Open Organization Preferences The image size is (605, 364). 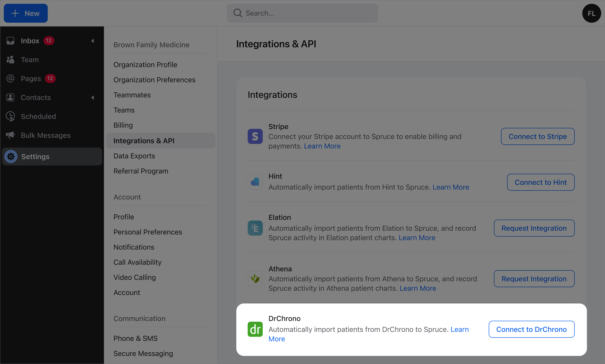[154, 80]
